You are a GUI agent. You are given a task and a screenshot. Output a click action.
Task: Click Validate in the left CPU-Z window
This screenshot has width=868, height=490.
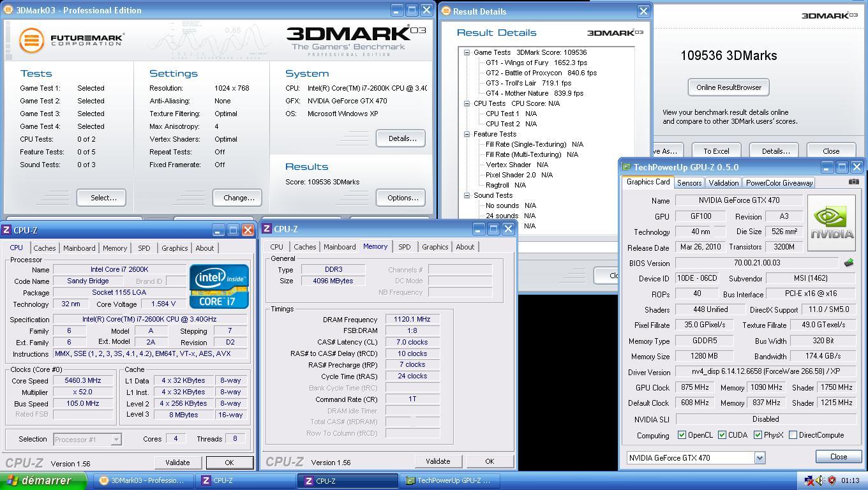point(177,463)
